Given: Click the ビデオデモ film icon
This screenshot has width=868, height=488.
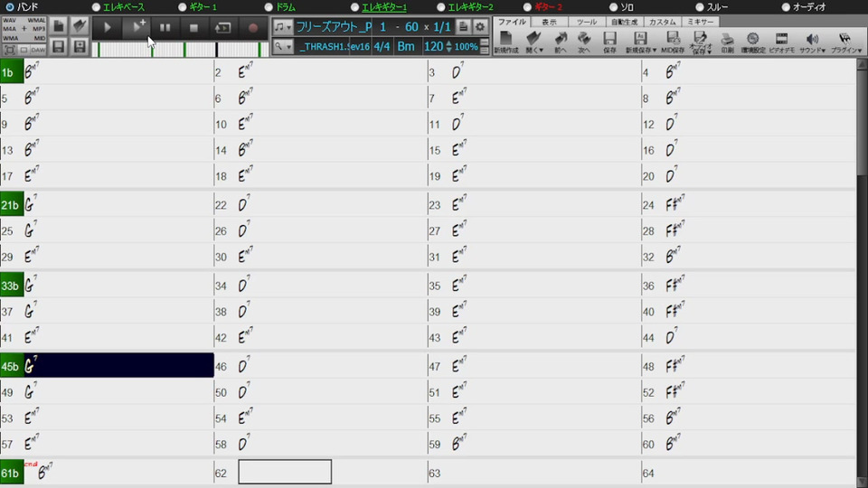Looking at the screenshot, I should [x=781, y=42].
